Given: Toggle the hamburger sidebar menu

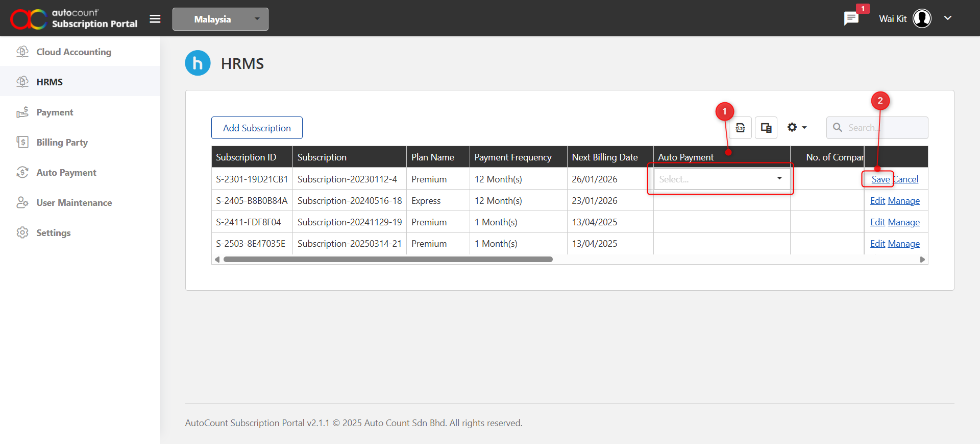Looking at the screenshot, I should 155,19.
